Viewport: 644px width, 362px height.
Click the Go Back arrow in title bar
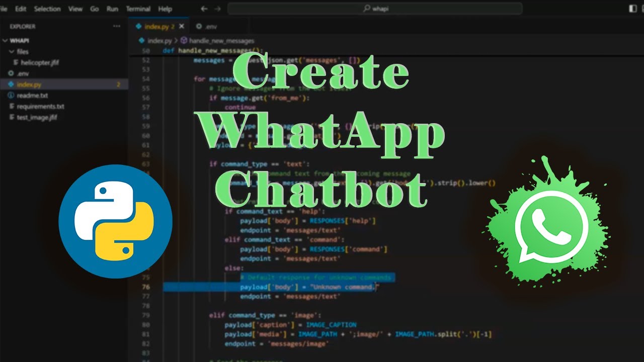(204, 9)
